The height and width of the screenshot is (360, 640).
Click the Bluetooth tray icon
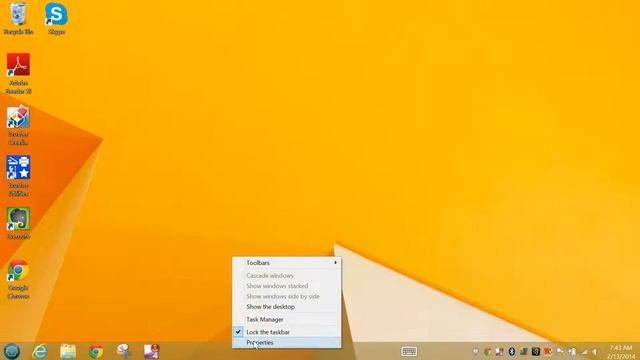click(512, 351)
